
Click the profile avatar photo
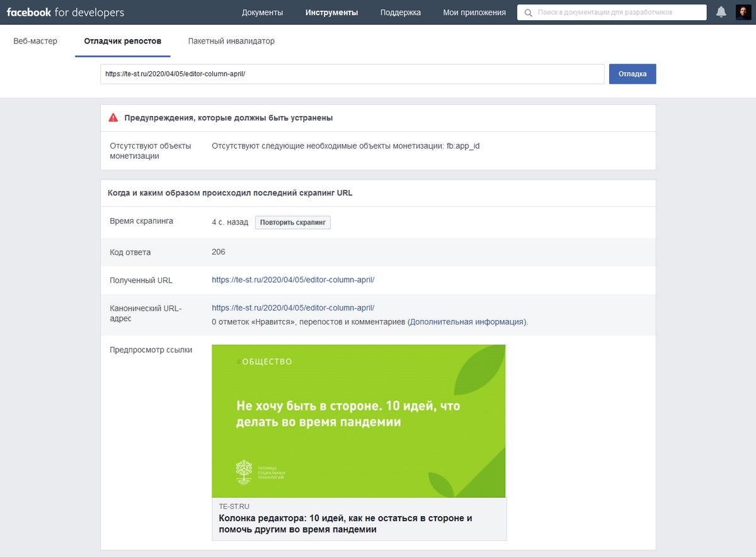[743, 11]
